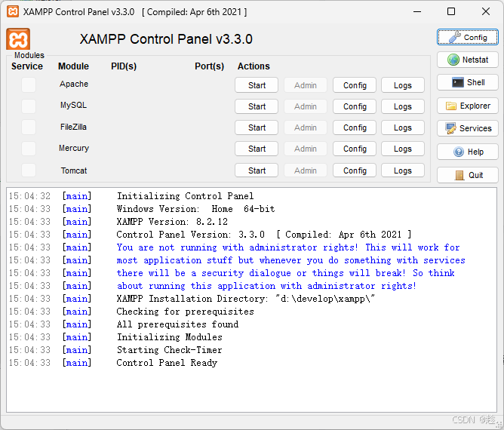The width and height of the screenshot is (504, 430).
Task: Toggle the Mercury service checkbox
Action: [x=29, y=149]
